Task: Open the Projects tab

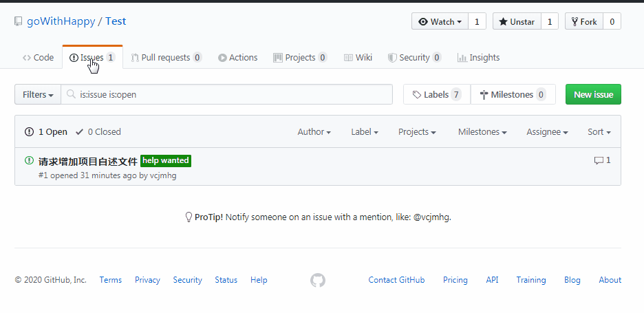Action: (x=300, y=58)
